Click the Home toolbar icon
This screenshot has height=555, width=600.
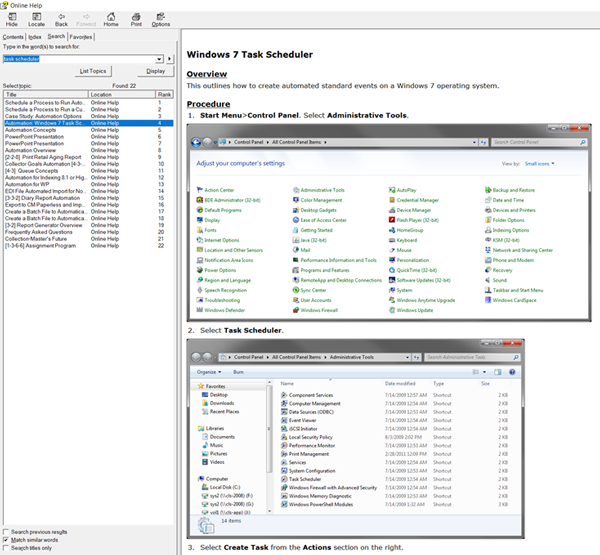point(111,20)
